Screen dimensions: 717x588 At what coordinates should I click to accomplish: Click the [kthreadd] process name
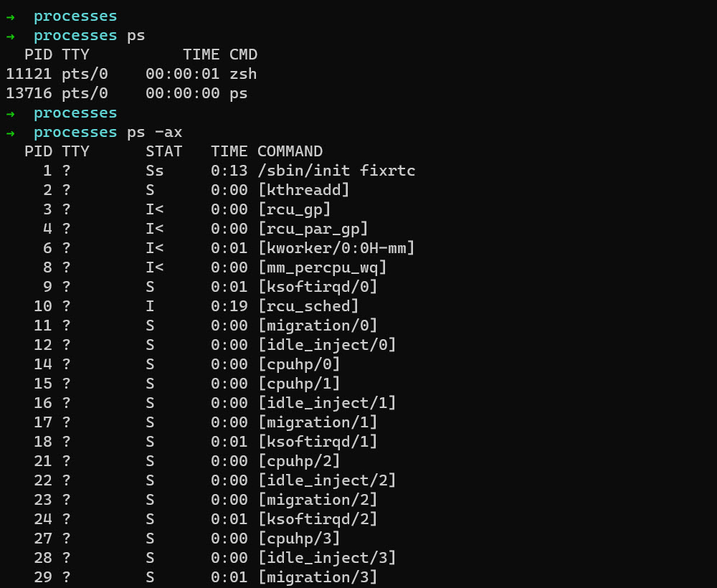(x=303, y=191)
